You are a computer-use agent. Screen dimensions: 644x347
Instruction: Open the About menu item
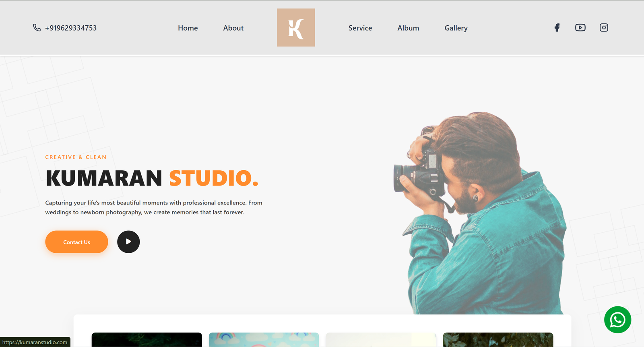click(x=233, y=28)
